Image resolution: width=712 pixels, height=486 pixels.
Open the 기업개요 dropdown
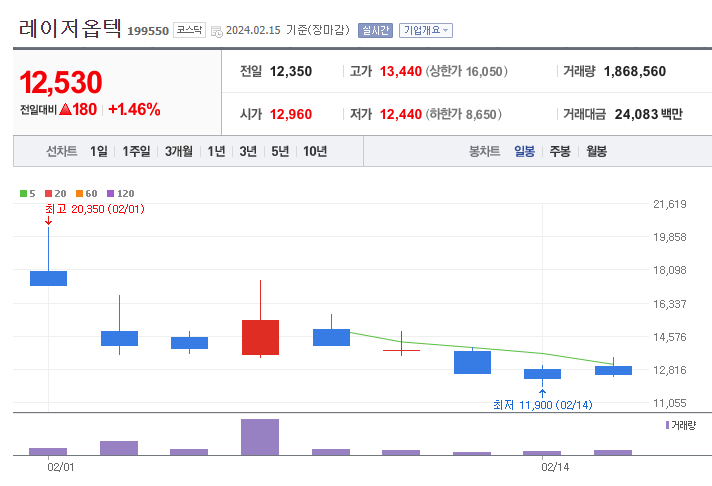(x=426, y=30)
